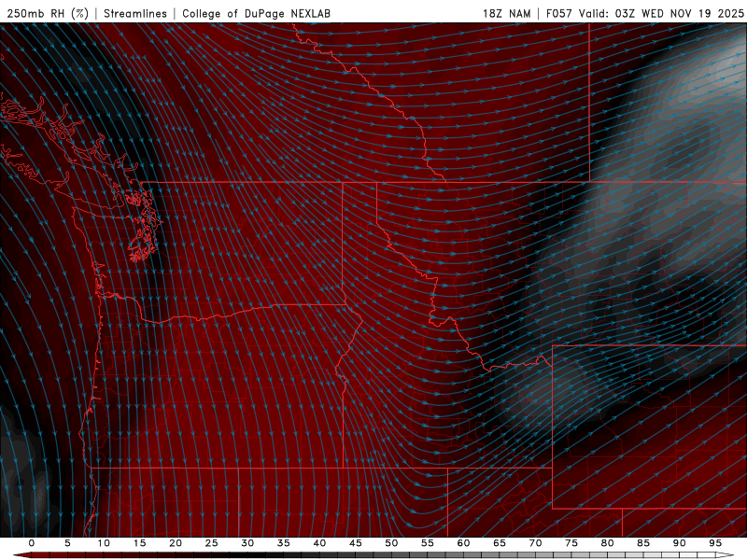Click the "18Z NAM" model run label
The height and width of the screenshot is (560, 747).
[x=507, y=13]
